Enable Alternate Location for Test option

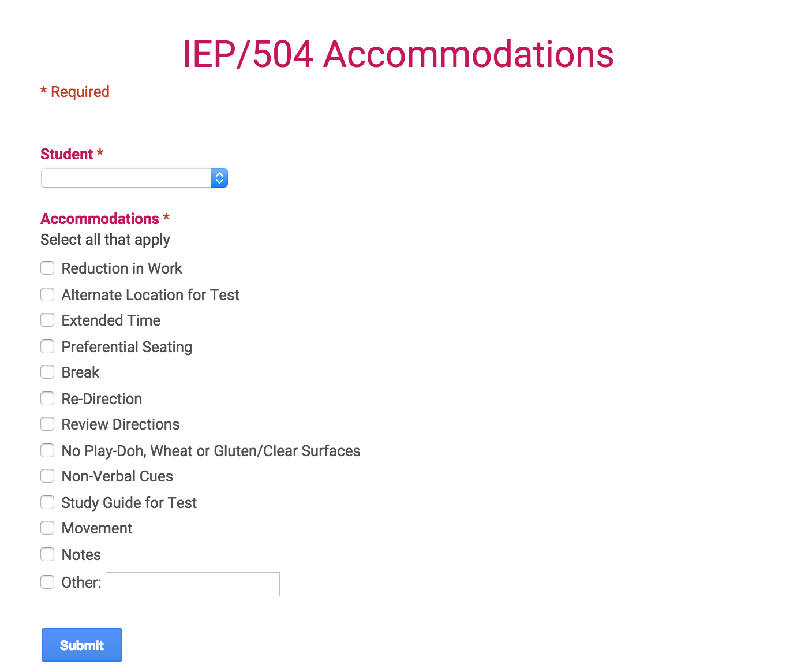click(x=47, y=294)
